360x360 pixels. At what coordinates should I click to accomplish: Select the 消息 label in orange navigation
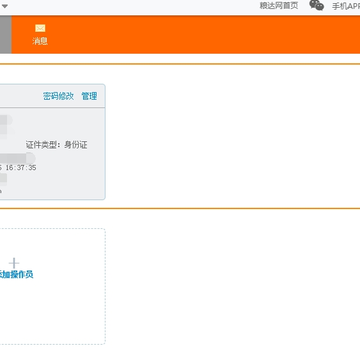click(40, 41)
